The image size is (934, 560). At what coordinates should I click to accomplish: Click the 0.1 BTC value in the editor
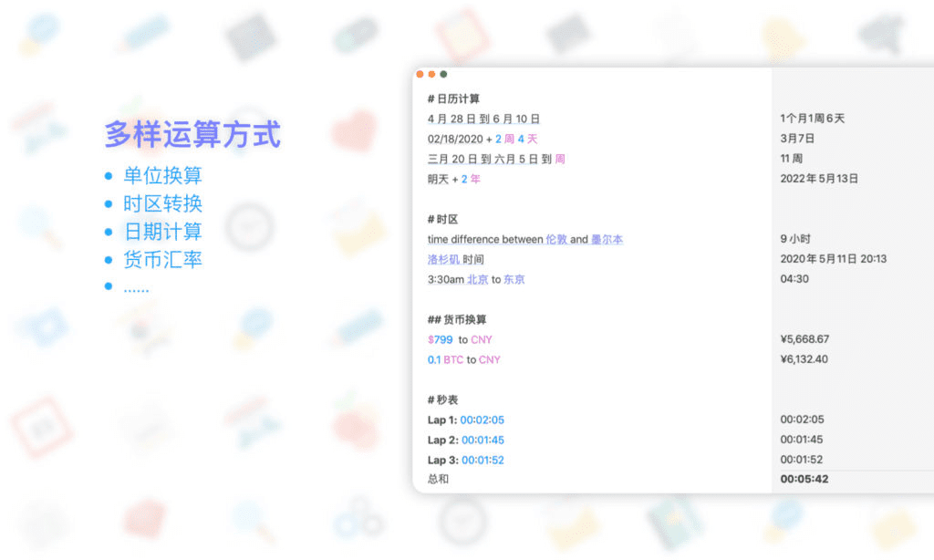pos(445,360)
